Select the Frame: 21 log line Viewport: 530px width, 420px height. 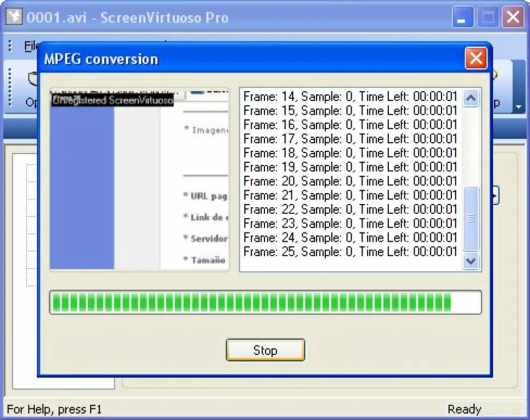click(350, 195)
